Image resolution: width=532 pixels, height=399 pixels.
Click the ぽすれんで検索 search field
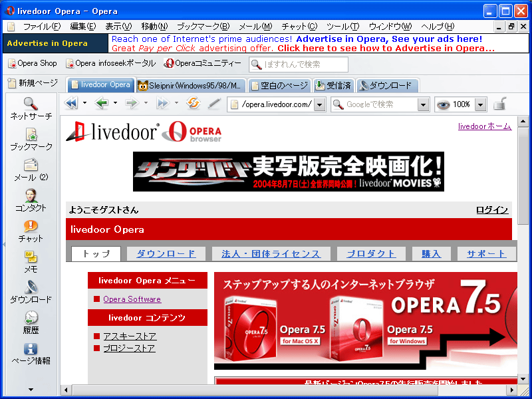(299, 65)
